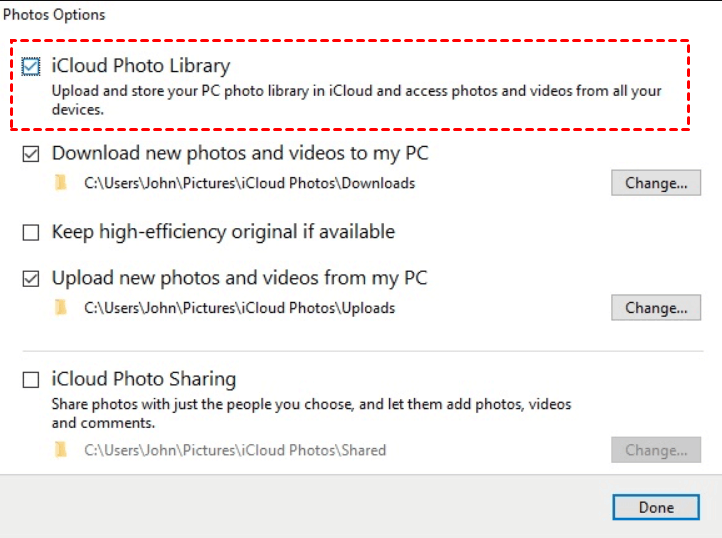Click folder icon beside Downloads path
722x538 pixels.
click(62, 183)
